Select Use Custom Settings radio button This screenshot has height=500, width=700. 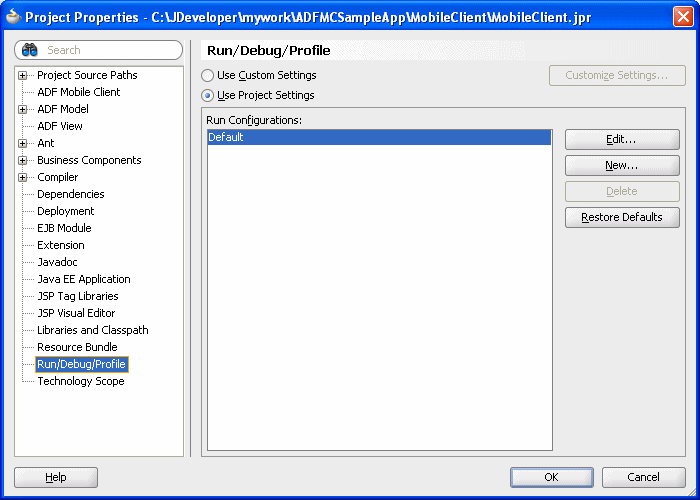click(207, 75)
